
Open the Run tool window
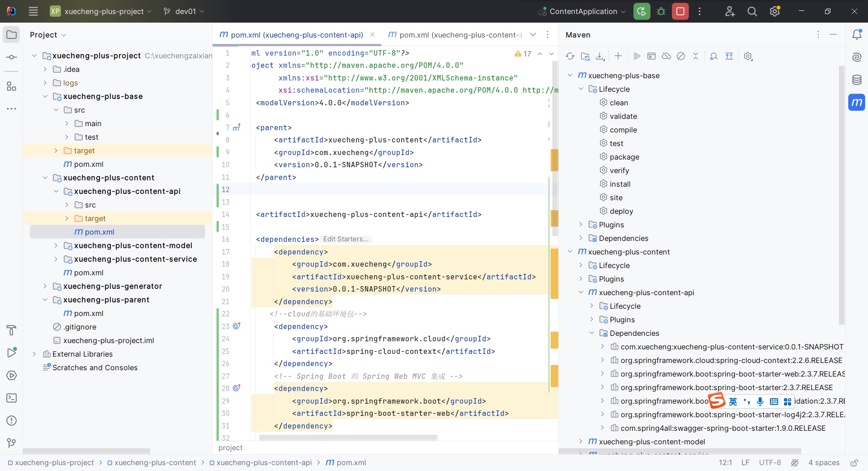11,353
